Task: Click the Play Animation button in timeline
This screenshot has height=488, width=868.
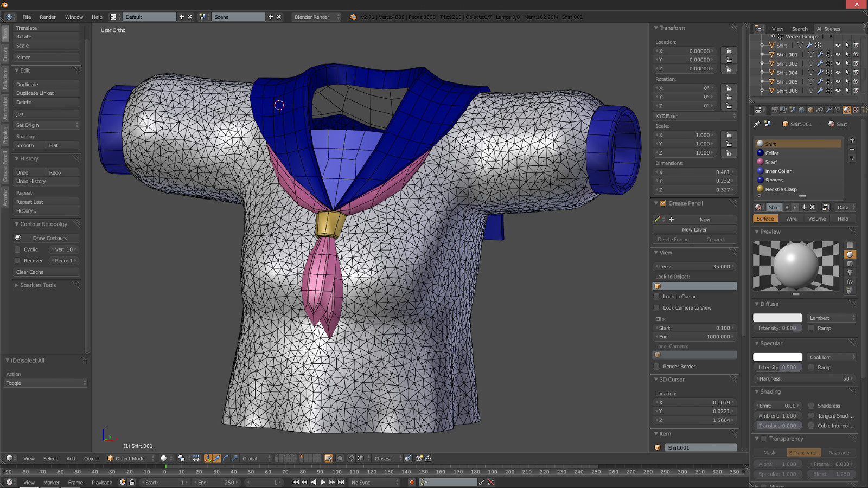Action: coord(323,482)
